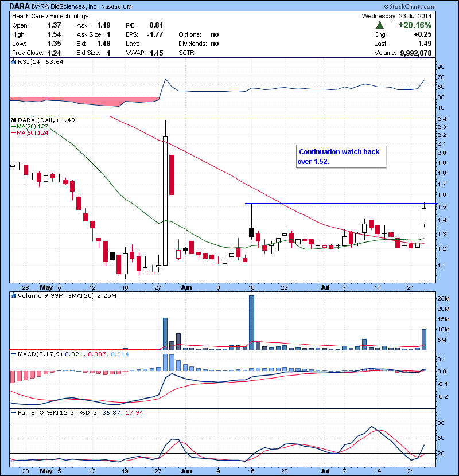Click the Nasdaq CM exchange label
Screen dimensions: 459x476
coord(116,7)
